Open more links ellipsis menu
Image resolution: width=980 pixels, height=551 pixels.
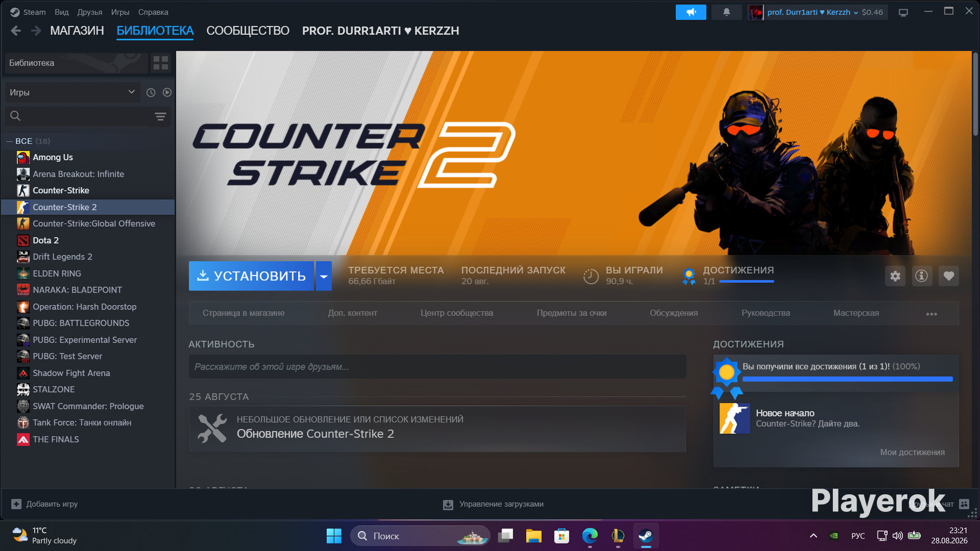pyautogui.click(x=931, y=314)
